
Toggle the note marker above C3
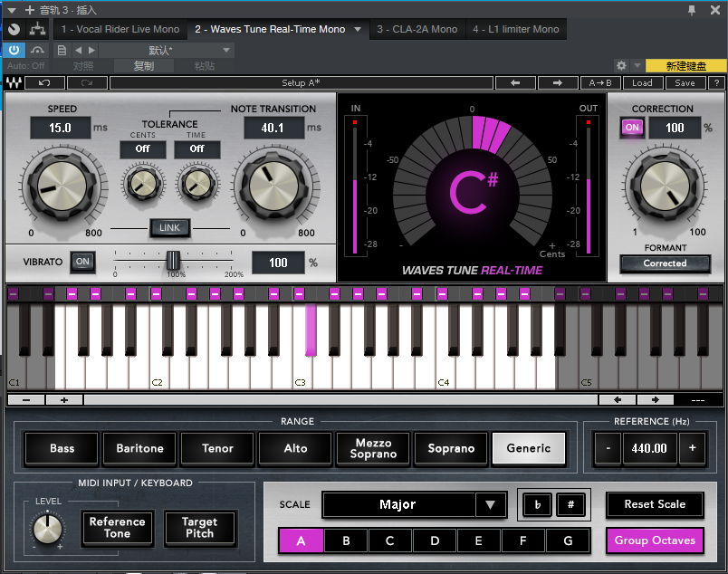pyautogui.click(x=299, y=293)
